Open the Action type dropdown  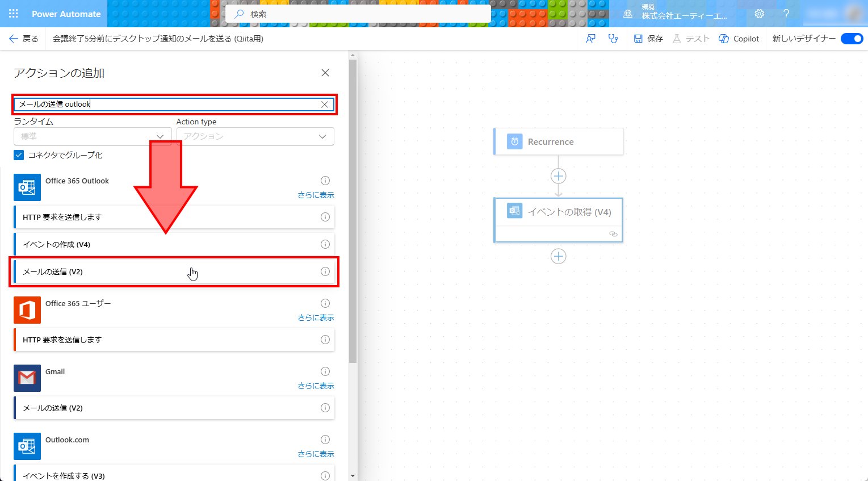(255, 136)
